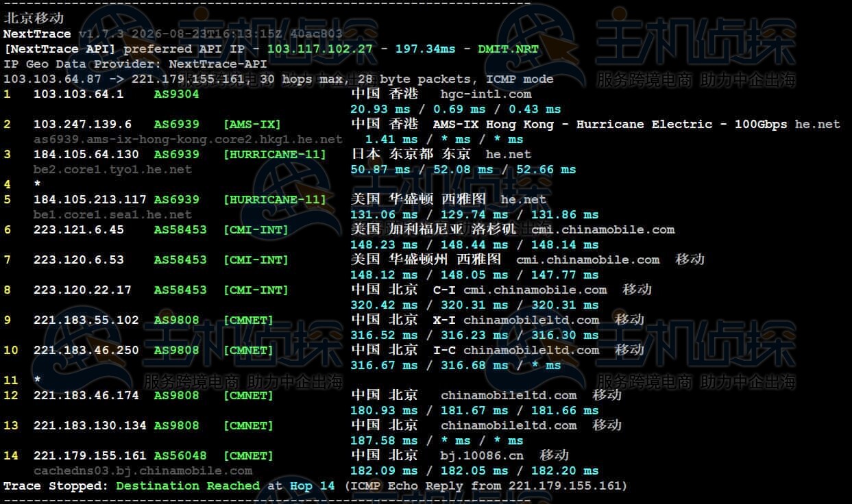Image resolution: width=852 pixels, height=504 pixels.
Task: Click the hostname be2.core1.tyo1.he.net
Action: coord(112,169)
